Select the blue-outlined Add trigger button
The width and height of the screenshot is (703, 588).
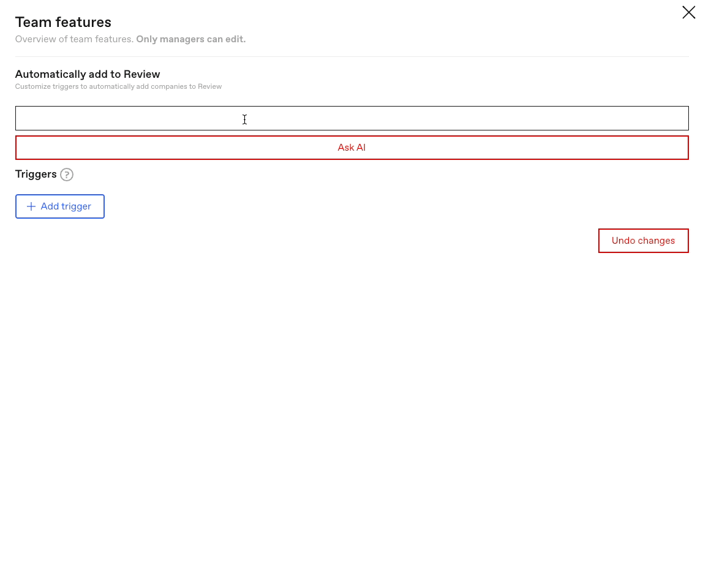[x=60, y=206]
